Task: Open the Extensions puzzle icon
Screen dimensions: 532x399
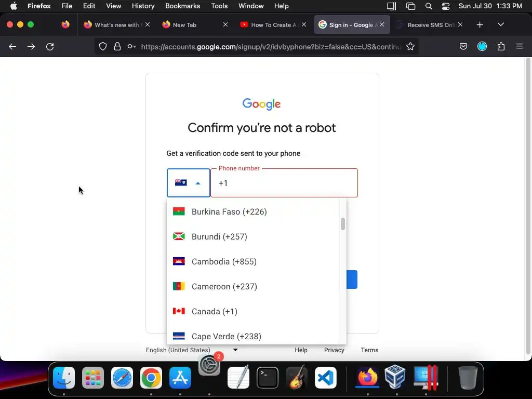Action: coord(501,46)
